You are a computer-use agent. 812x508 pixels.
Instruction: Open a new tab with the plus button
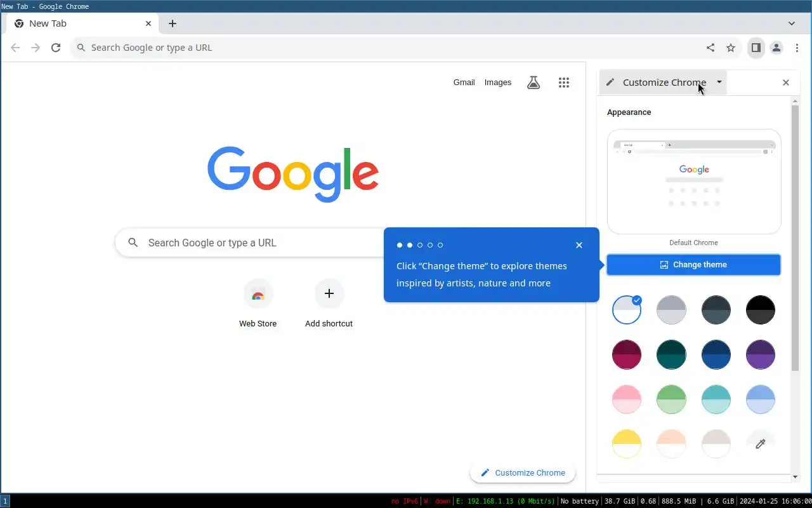coord(173,23)
